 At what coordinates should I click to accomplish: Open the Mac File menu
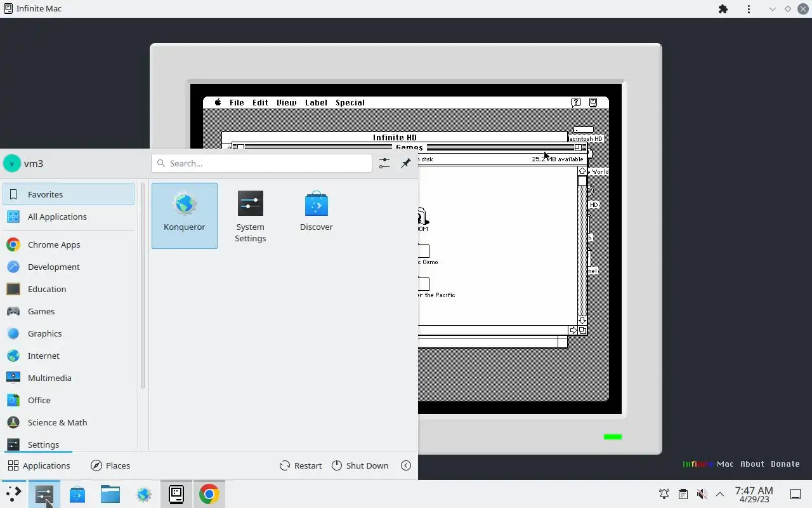(237, 102)
